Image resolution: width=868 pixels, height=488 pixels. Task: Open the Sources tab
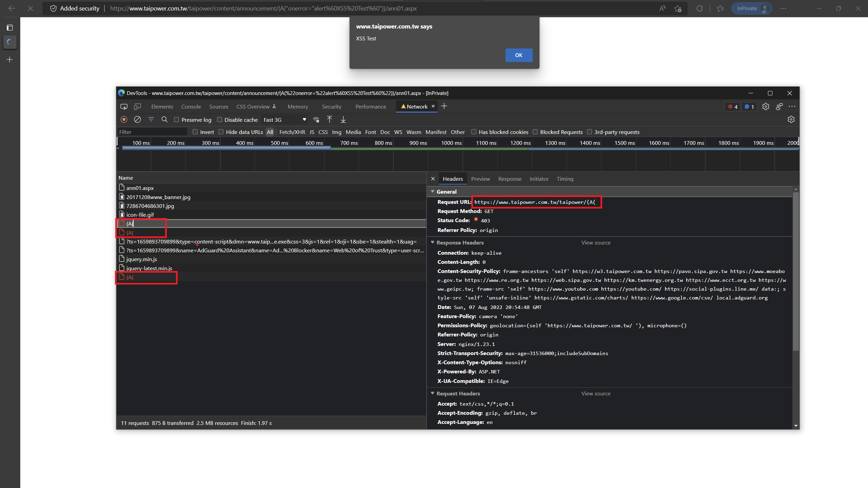[219, 107]
